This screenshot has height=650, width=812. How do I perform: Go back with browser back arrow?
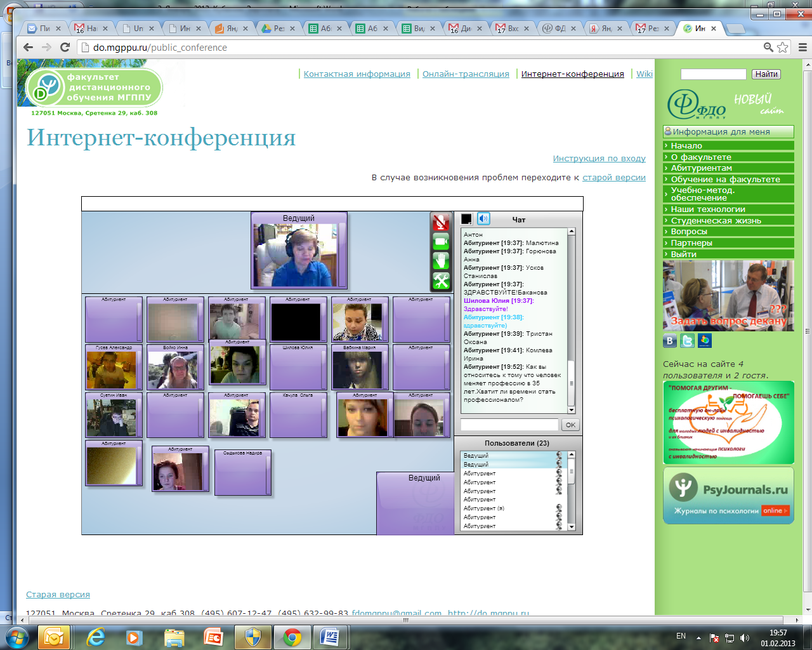28,47
